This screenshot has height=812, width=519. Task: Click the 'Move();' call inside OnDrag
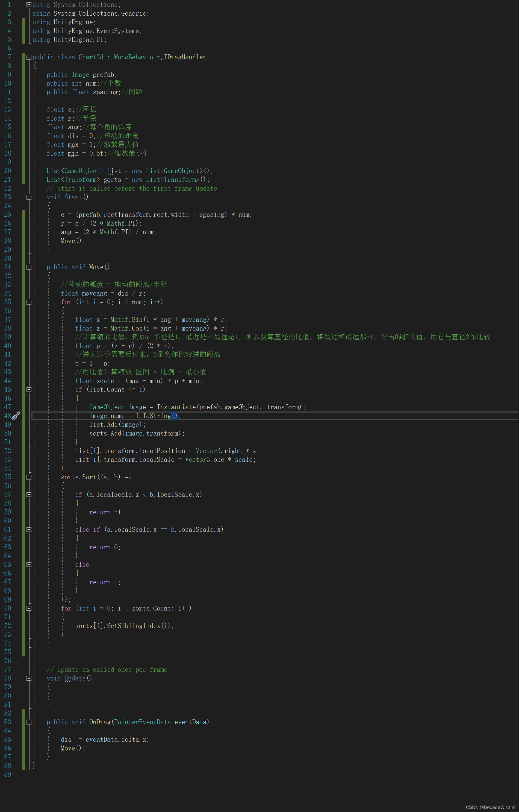tap(73, 748)
